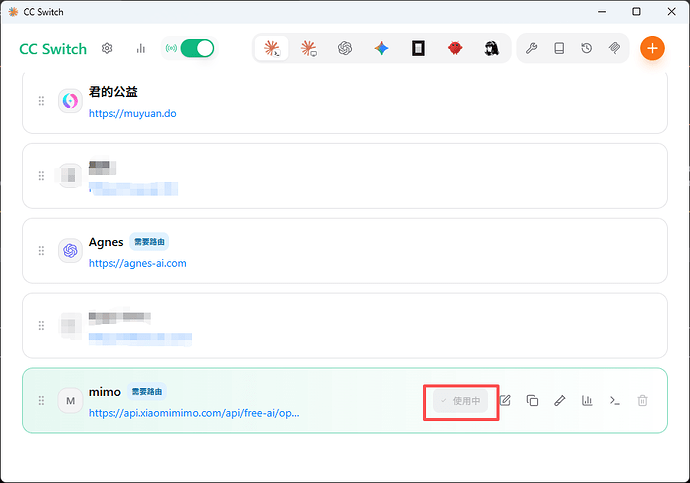This screenshot has height=483, width=690.
Task: Click the Agnes provider name
Action: pos(106,242)
